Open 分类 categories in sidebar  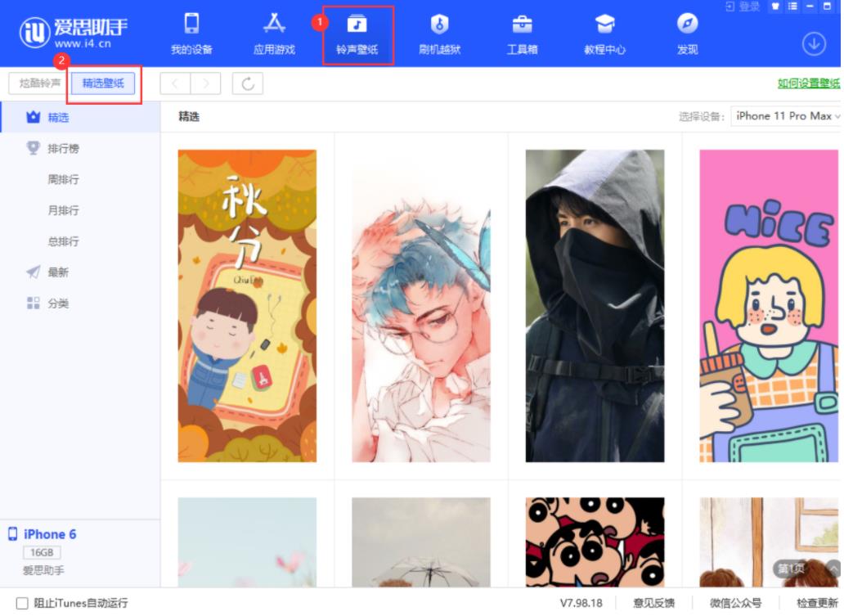click(x=58, y=304)
